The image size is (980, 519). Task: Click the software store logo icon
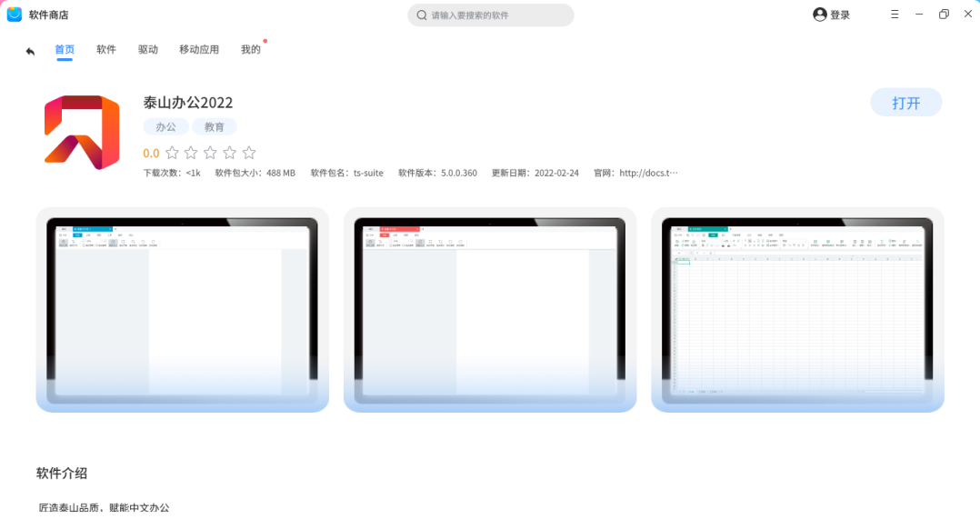15,15
